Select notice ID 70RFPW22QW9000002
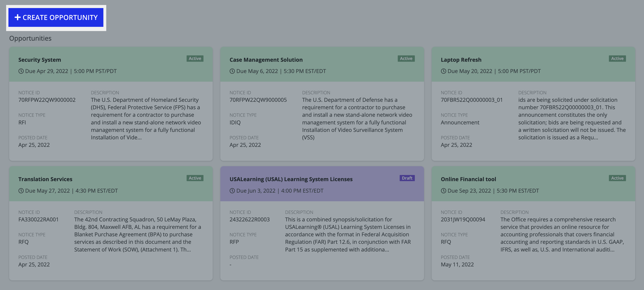 pos(47,100)
